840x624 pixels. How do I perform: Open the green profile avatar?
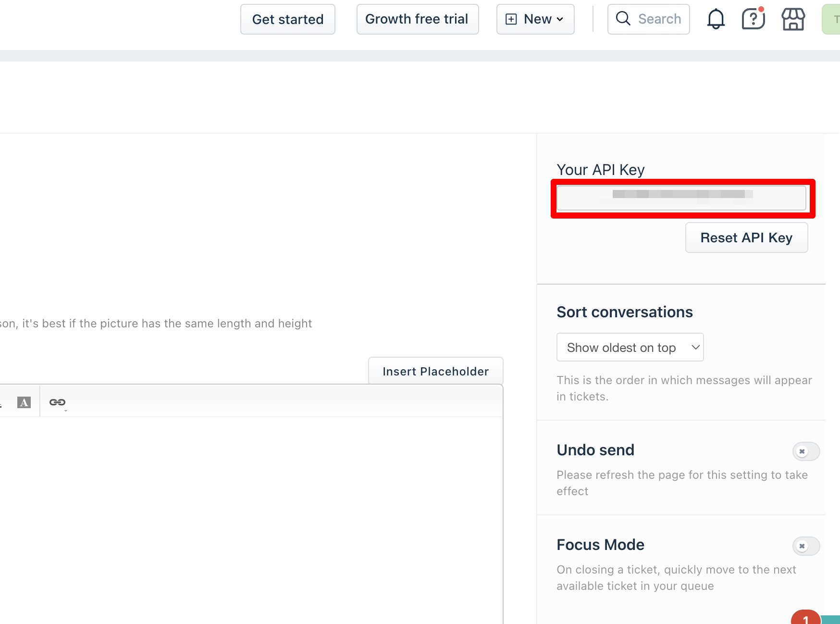[x=832, y=19]
